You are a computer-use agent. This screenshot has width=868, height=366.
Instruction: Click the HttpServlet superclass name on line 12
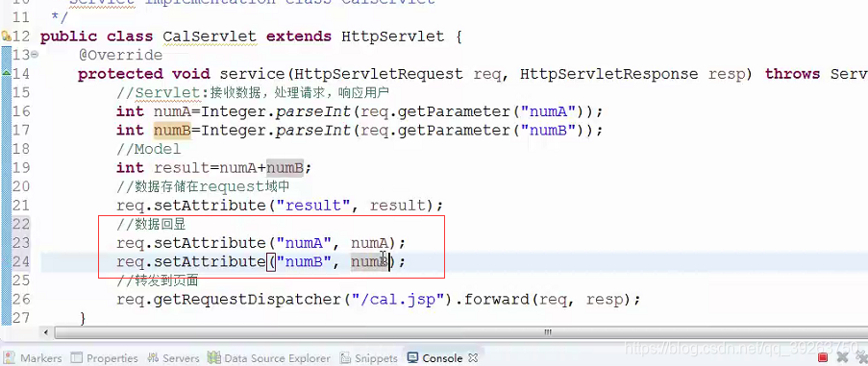point(392,37)
